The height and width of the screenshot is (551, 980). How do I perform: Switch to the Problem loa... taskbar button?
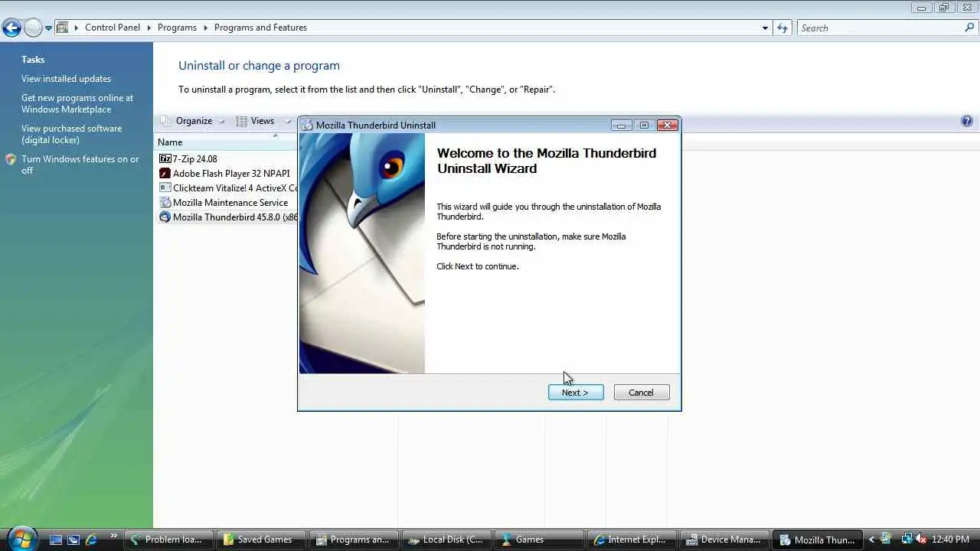[168, 540]
